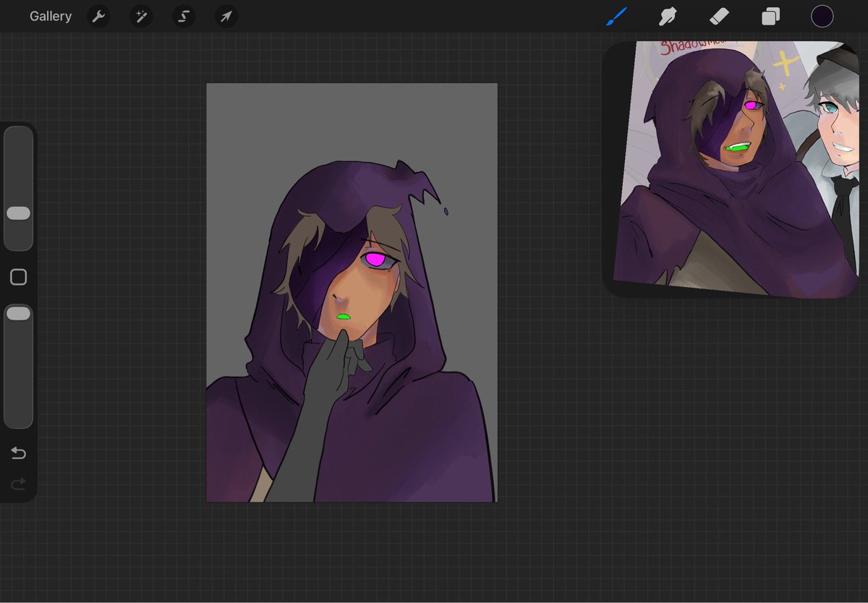Activate the Selection tool
868x603 pixels.
[x=184, y=16]
